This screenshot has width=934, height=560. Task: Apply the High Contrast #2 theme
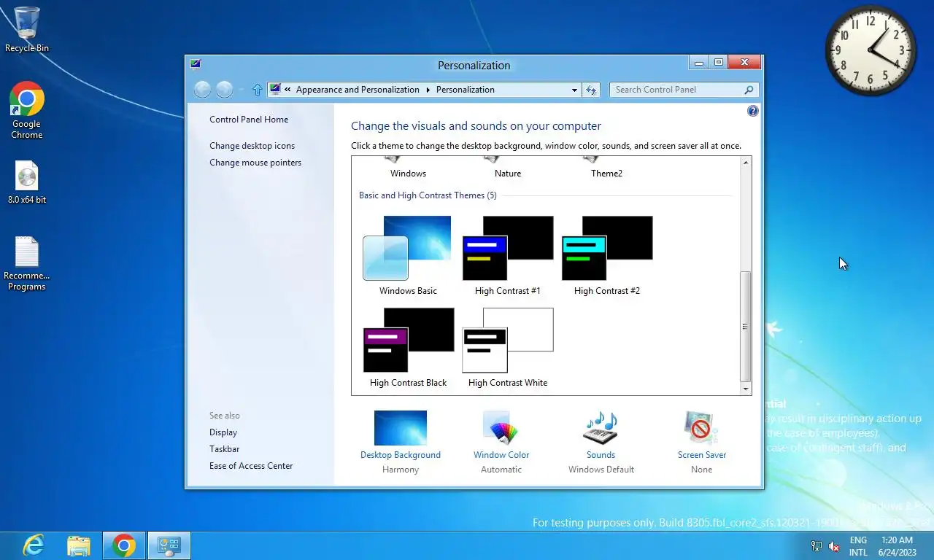tap(607, 255)
